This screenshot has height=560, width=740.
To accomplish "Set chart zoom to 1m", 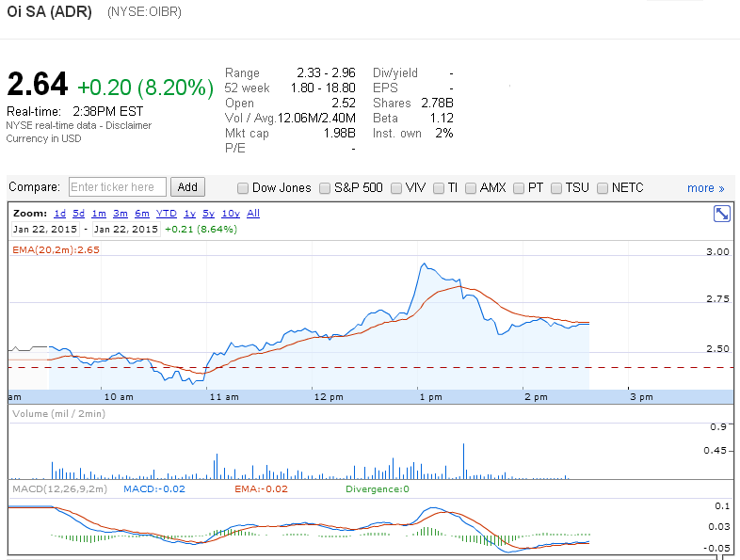I will [x=99, y=214].
